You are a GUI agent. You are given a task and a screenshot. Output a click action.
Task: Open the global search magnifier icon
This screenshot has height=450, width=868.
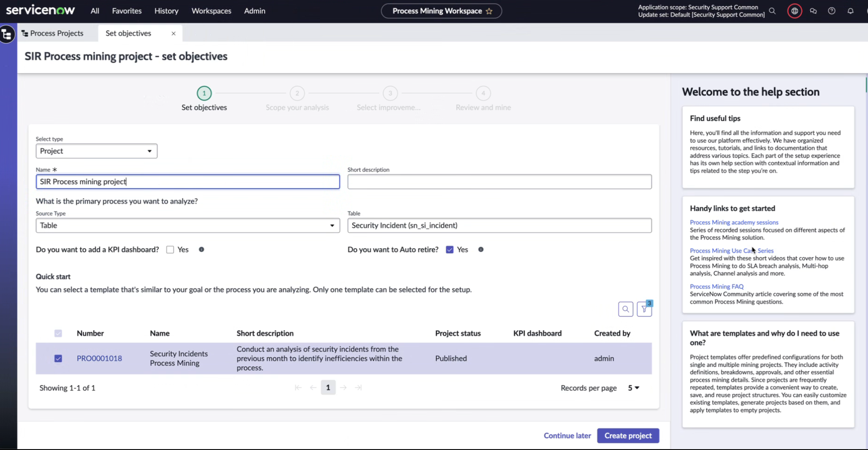(x=772, y=11)
